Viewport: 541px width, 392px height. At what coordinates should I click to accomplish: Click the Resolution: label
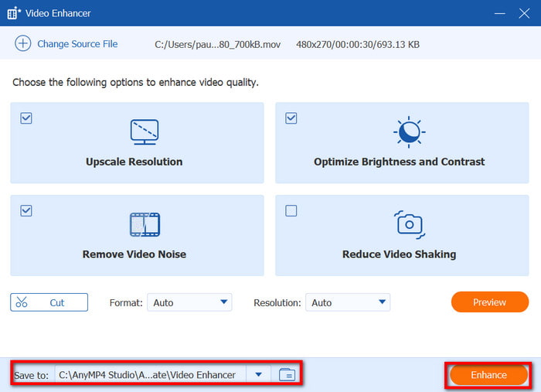coord(277,302)
